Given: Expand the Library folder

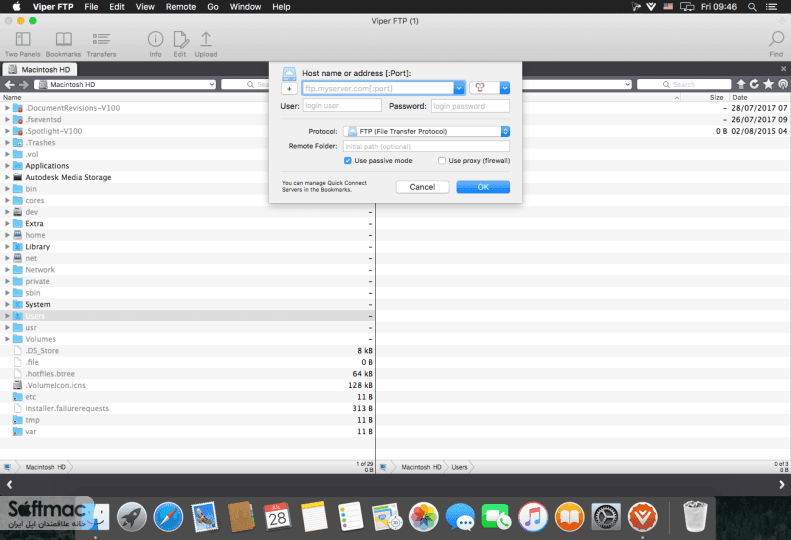Looking at the screenshot, I should tap(7, 246).
